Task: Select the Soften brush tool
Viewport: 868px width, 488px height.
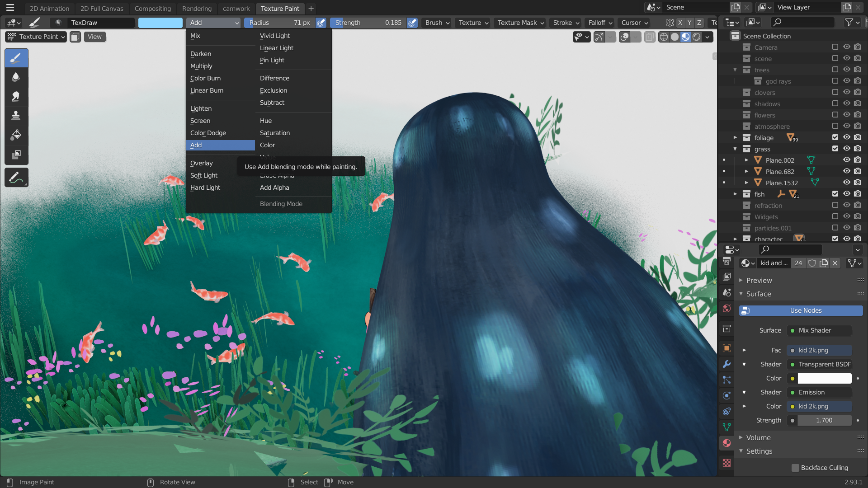Action: [x=16, y=77]
